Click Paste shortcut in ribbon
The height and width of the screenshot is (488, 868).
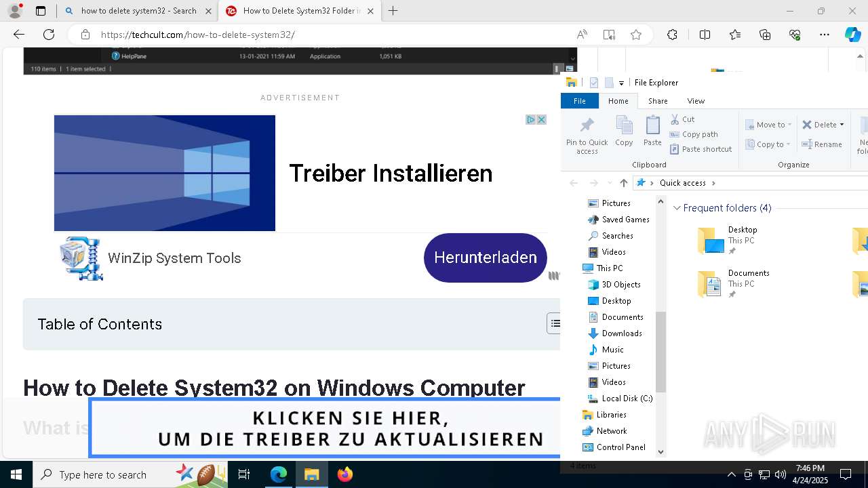click(701, 149)
